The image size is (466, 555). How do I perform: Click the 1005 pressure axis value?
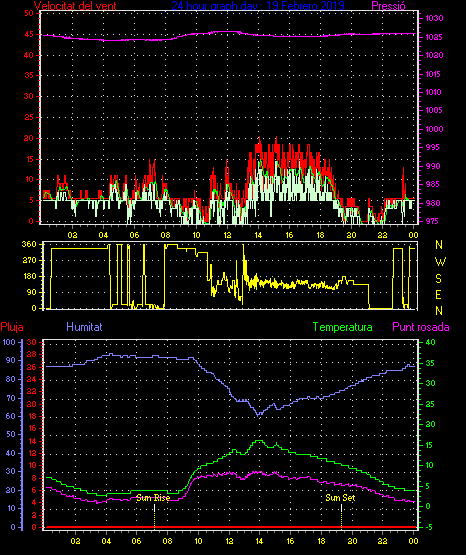click(x=434, y=110)
